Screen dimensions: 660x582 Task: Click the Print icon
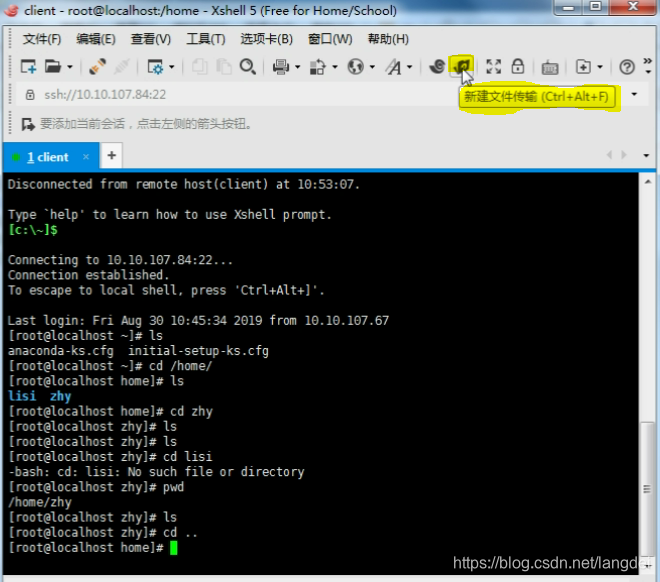click(281, 66)
